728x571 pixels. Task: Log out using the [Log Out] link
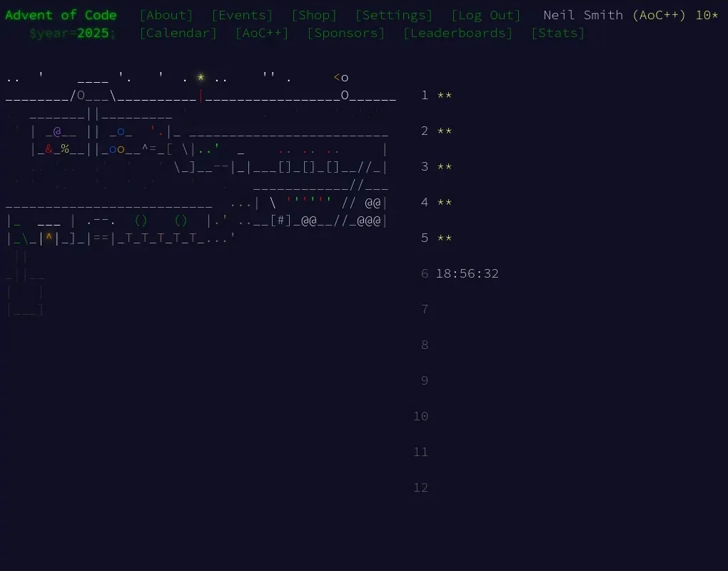coord(486,14)
